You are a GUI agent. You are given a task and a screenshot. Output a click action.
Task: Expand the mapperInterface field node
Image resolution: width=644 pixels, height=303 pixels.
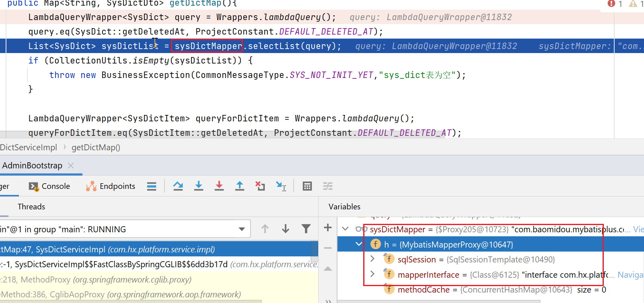click(x=372, y=274)
